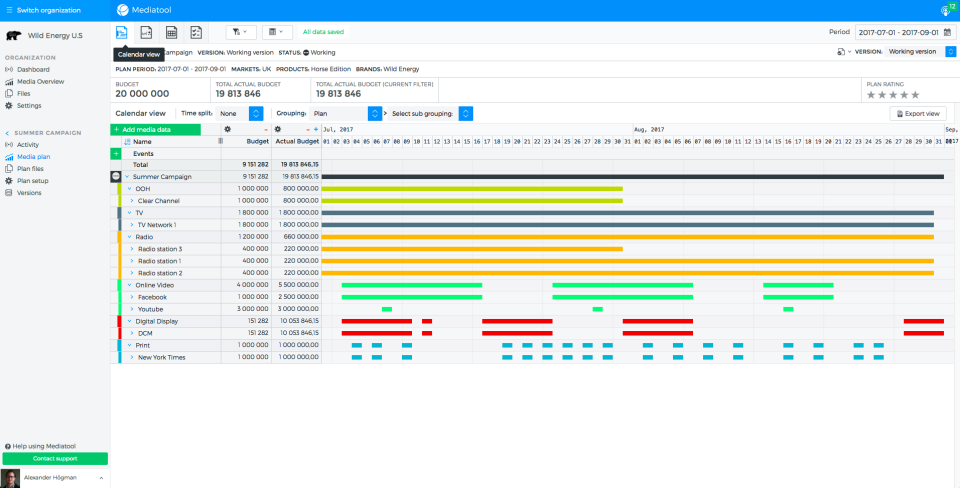Open the Calendar view icon
The width and height of the screenshot is (960, 488).
click(122, 32)
